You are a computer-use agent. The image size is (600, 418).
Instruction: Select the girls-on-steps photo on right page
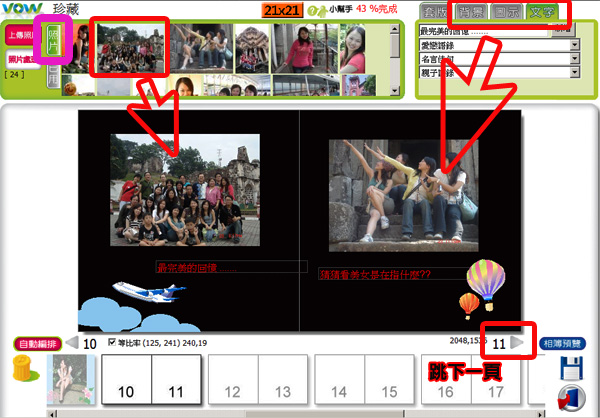tap(403, 196)
